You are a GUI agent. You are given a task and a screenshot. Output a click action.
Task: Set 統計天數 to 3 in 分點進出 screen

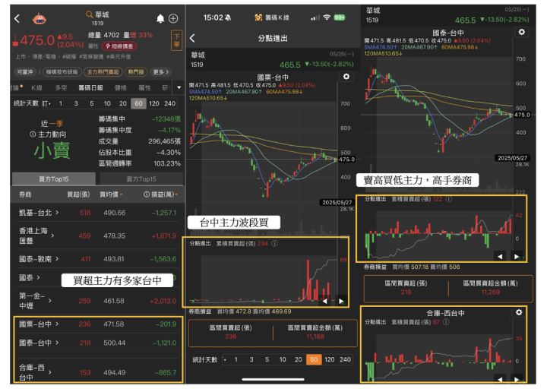click(x=251, y=359)
